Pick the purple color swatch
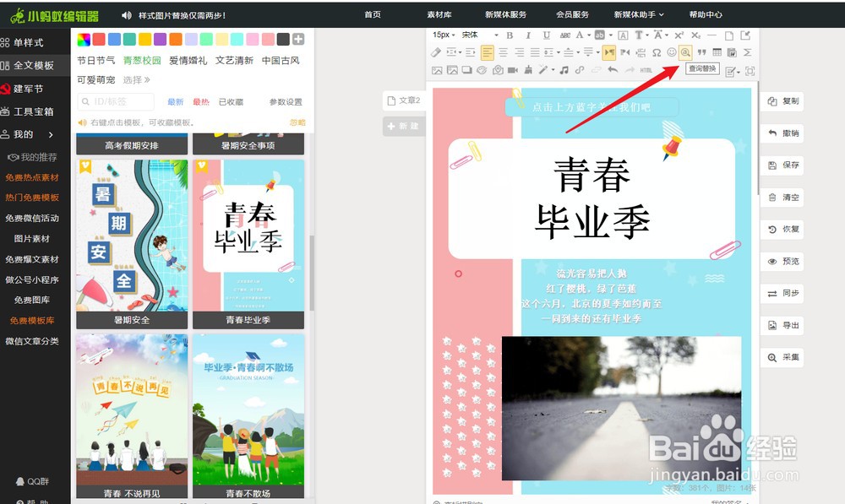The image size is (845, 504). pos(160,39)
